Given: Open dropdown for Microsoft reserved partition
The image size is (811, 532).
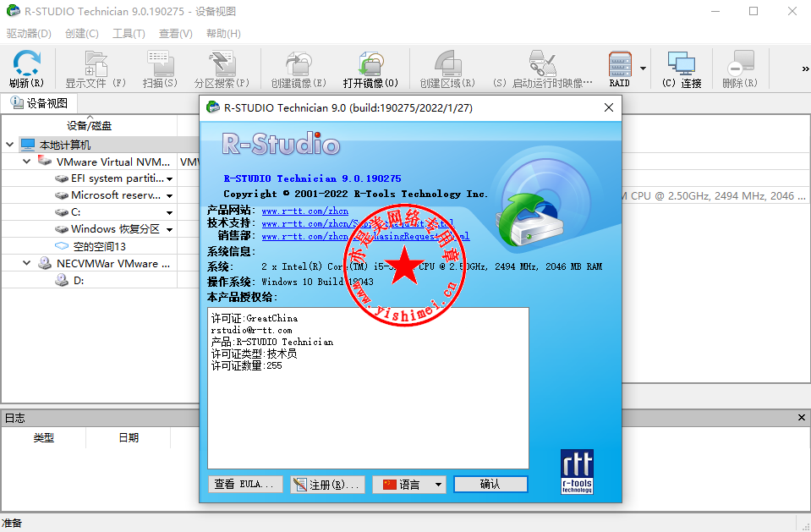Looking at the screenshot, I should [170, 196].
